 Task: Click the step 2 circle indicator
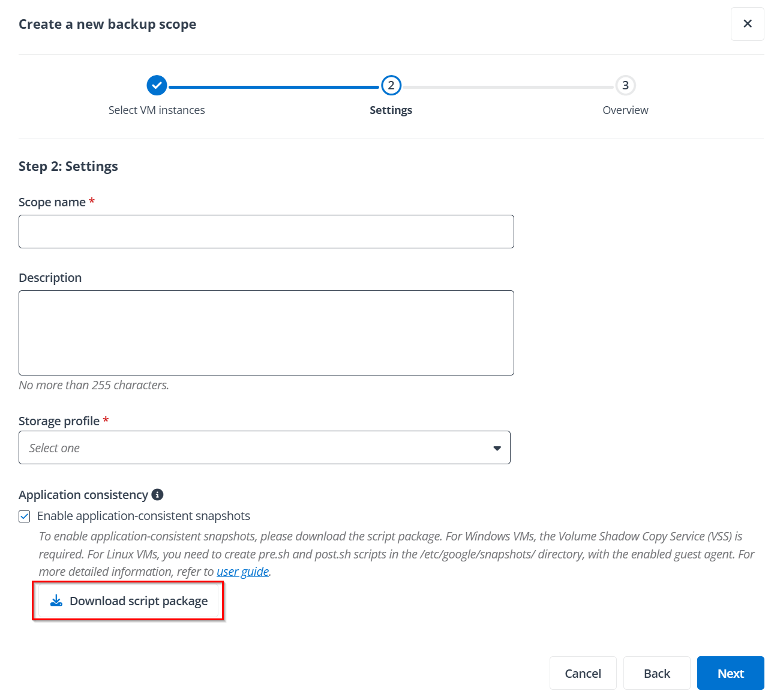point(391,86)
